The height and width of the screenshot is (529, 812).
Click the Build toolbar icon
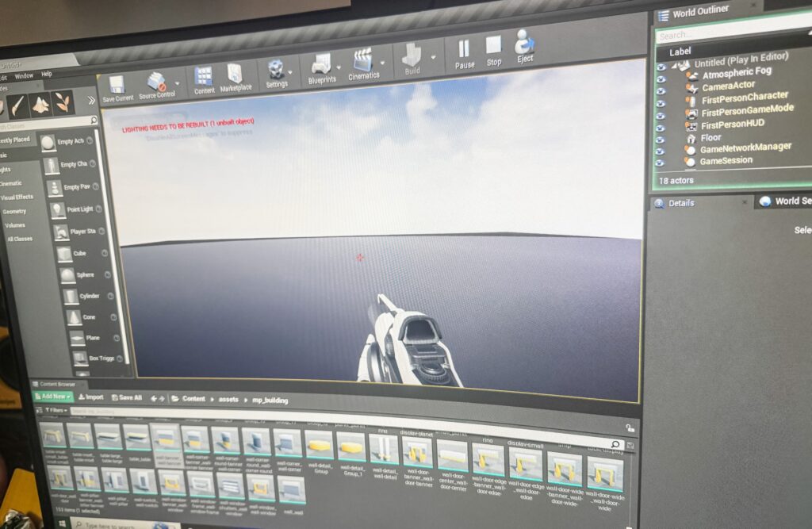click(412, 55)
